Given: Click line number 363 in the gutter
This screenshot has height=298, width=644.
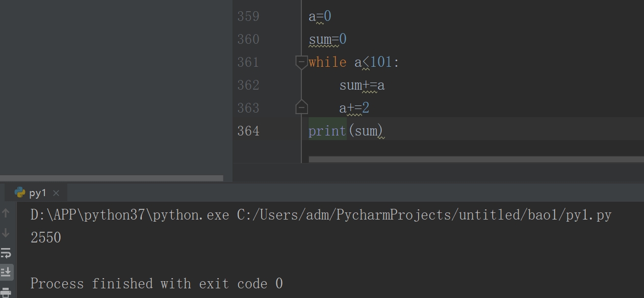Looking at the screenshot, I should pyautogui.click(x=248, y=108).
